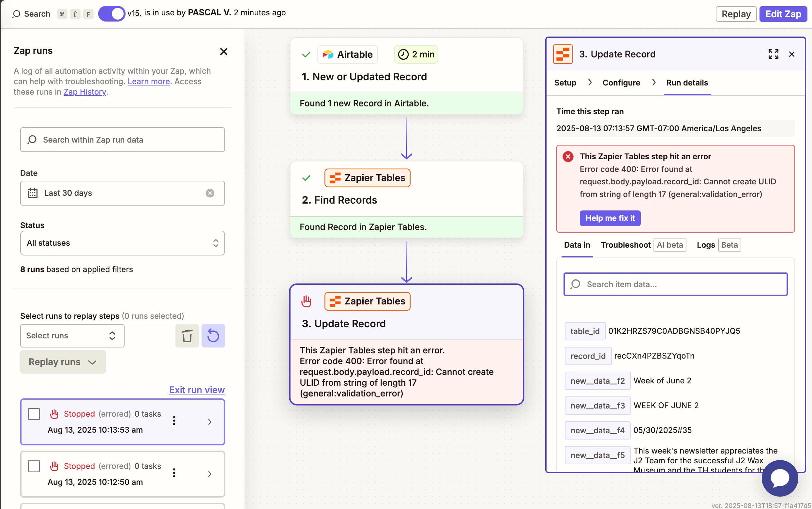Select step 2. Find Records
The height and width of the screenshot is (509, 812).
pyautogui.click(x=339, y=200)
